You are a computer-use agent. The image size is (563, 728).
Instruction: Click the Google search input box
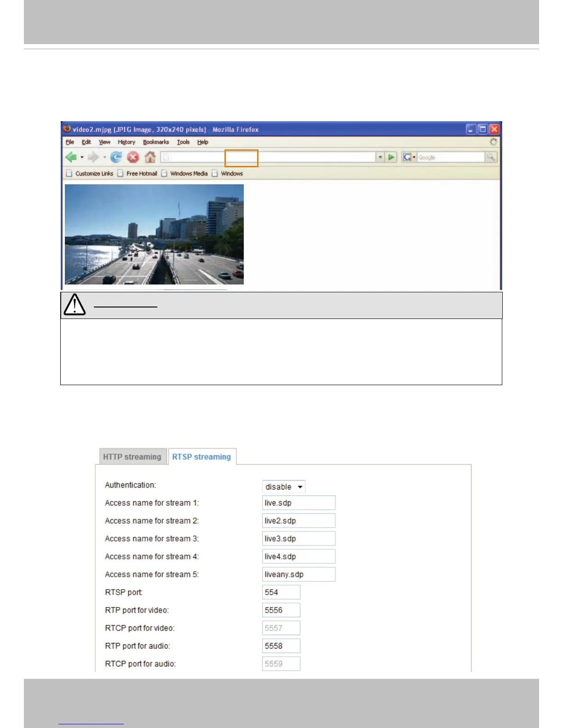[451, 157]
